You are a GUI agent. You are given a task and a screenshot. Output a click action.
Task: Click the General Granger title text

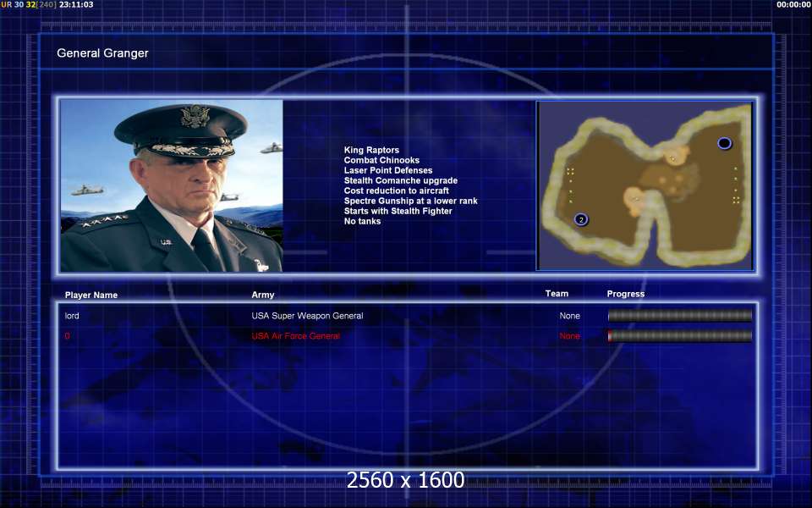coord(102,52)
